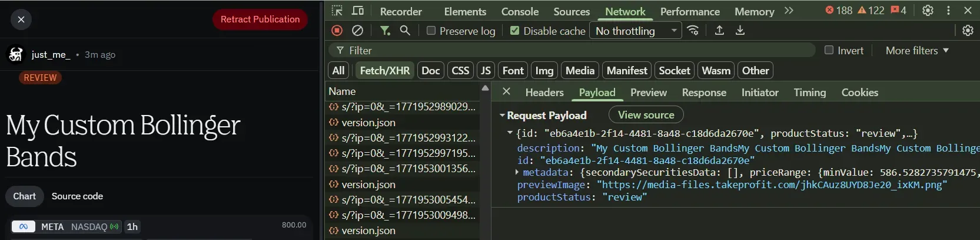Click the inspect element selector icon
This screenshot has height=240, width=980.
point(337,11)
